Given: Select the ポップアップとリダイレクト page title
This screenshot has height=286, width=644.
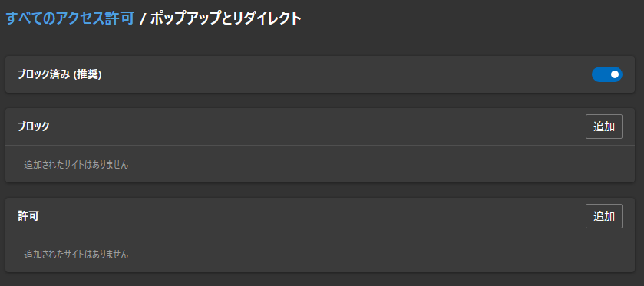Looking at the screenshot, I should (x=226, y=18).
